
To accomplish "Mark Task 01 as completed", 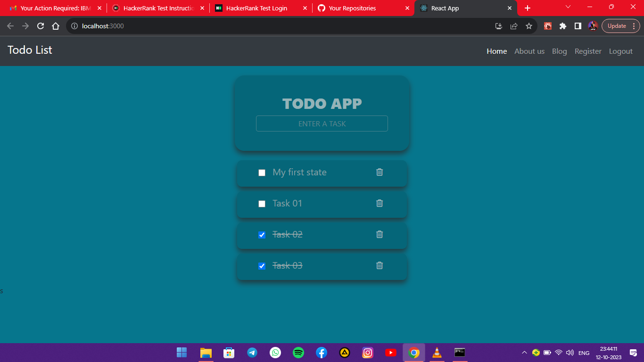I will (x=262, y=204).
